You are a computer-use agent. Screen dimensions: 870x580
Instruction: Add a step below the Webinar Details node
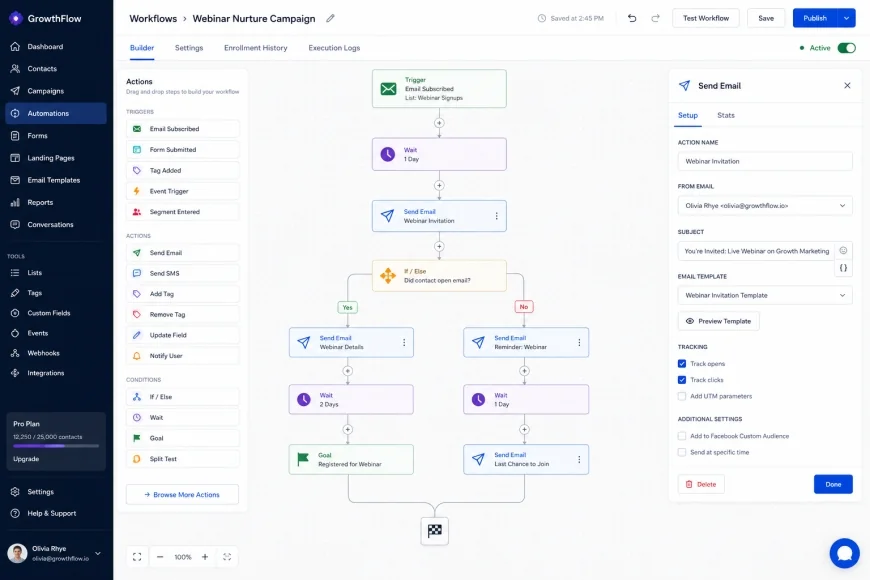pyautogui.click(x=347, y=371)
